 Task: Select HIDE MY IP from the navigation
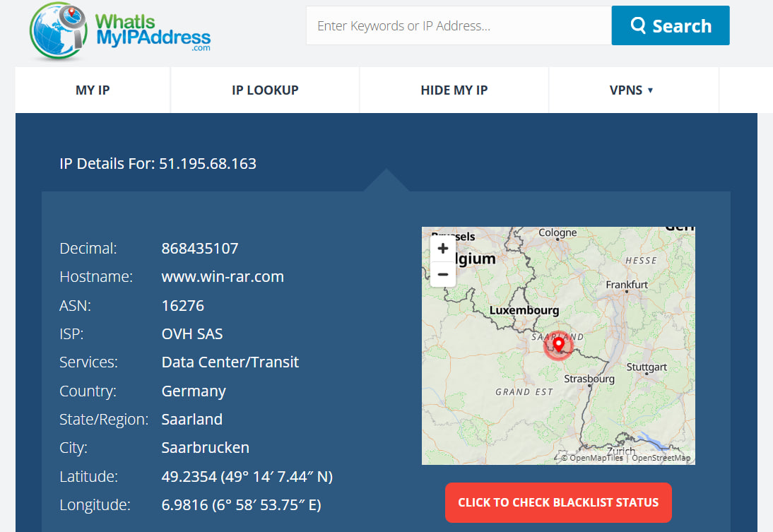tap(454, 90)
